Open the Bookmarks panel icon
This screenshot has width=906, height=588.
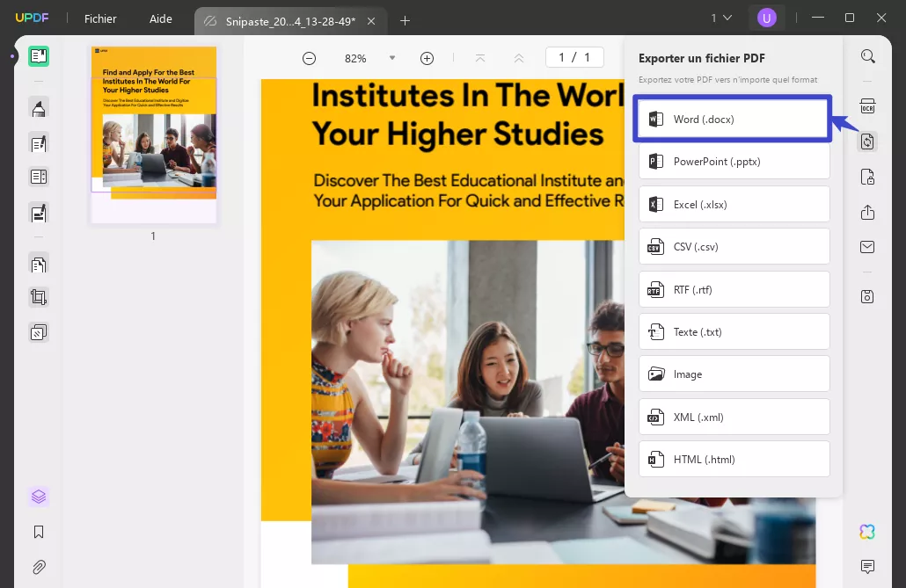coord(39,532)
